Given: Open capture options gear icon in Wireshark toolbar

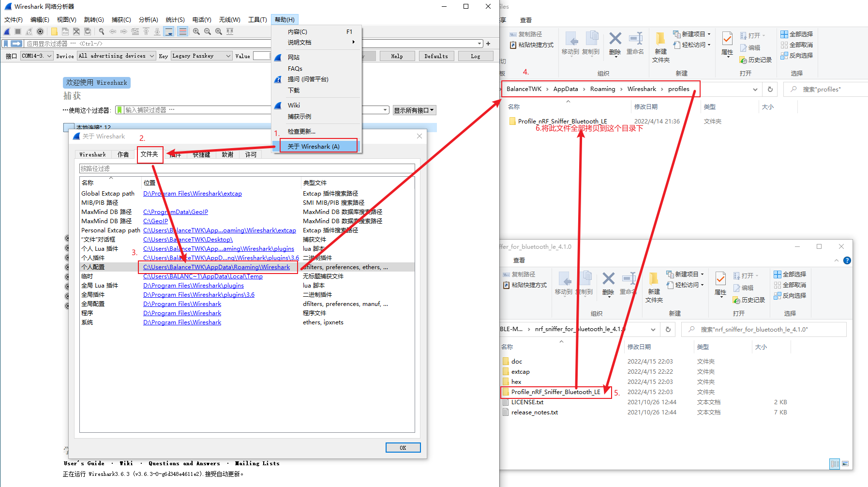Looking at the screenshot, I should click(x=40, y=31).
